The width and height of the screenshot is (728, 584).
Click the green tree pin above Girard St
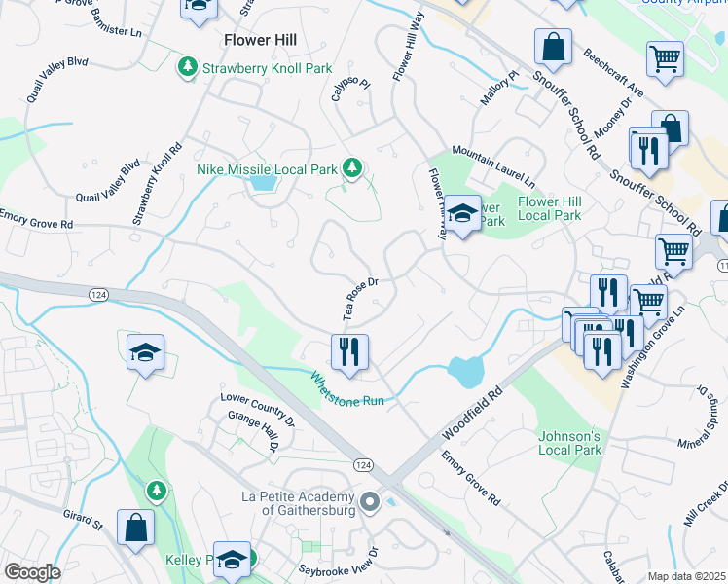[x=157, y=493]
